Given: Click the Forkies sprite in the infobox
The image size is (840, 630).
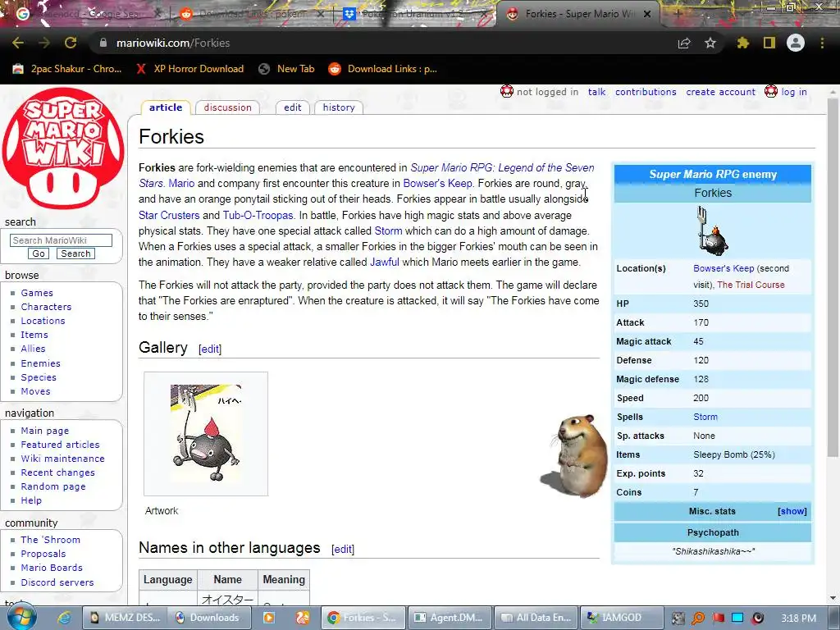Looking at the screenshot, I should coord(713,232).
